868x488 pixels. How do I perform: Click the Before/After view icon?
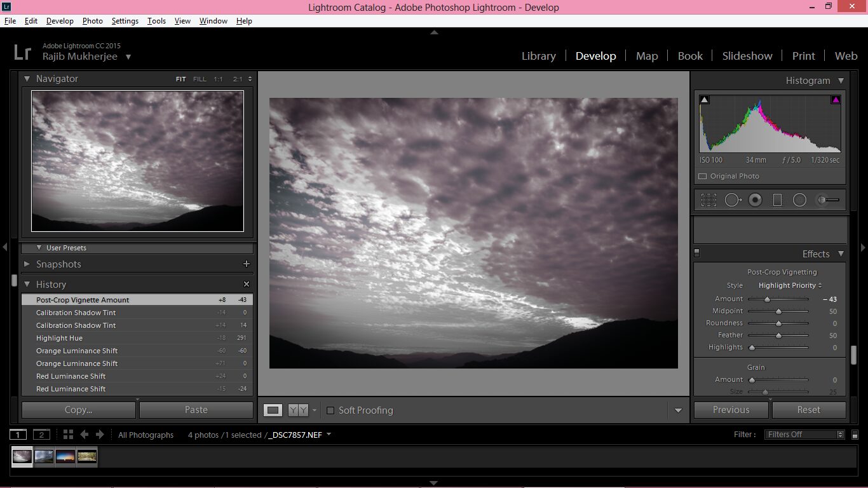coord(298,410)
